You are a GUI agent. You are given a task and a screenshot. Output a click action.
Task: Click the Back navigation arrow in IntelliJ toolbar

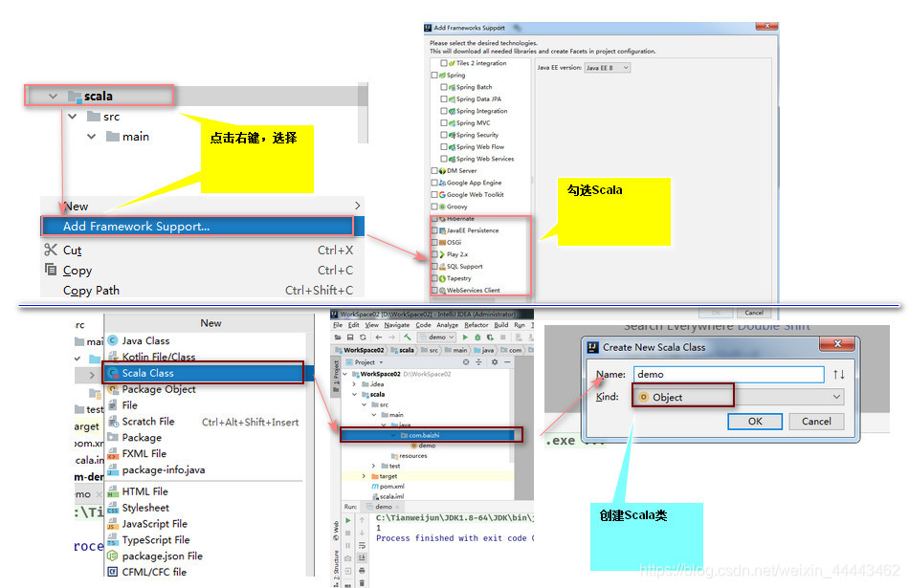click(379, 338)
